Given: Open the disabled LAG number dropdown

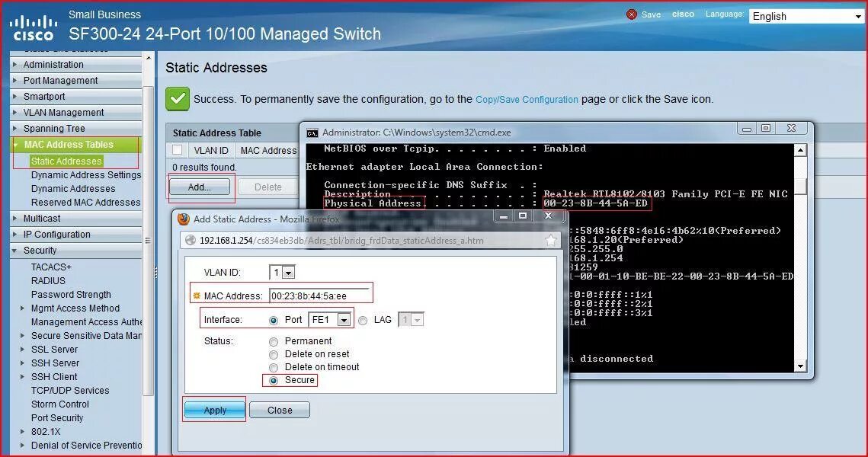Looking at the screenshot, I should pos(411,320).
